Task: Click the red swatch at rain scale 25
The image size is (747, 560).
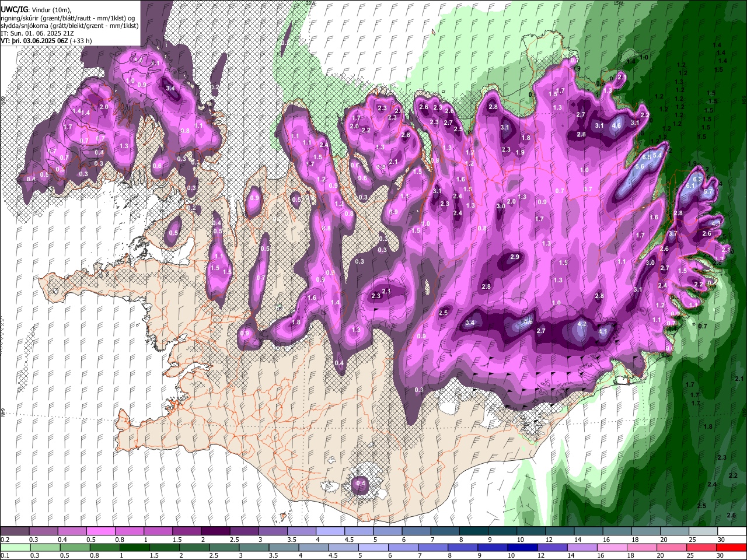Action: (x=701, y=547)
